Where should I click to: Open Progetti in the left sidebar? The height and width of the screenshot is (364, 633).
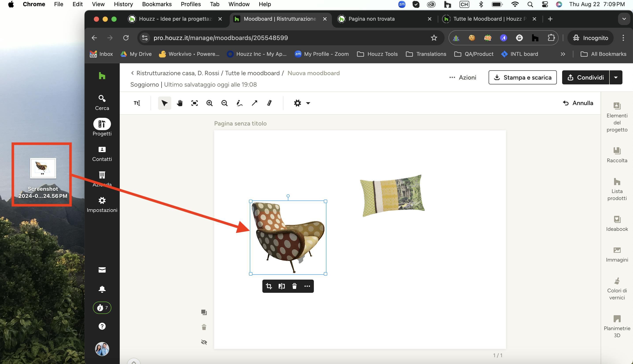102,127
